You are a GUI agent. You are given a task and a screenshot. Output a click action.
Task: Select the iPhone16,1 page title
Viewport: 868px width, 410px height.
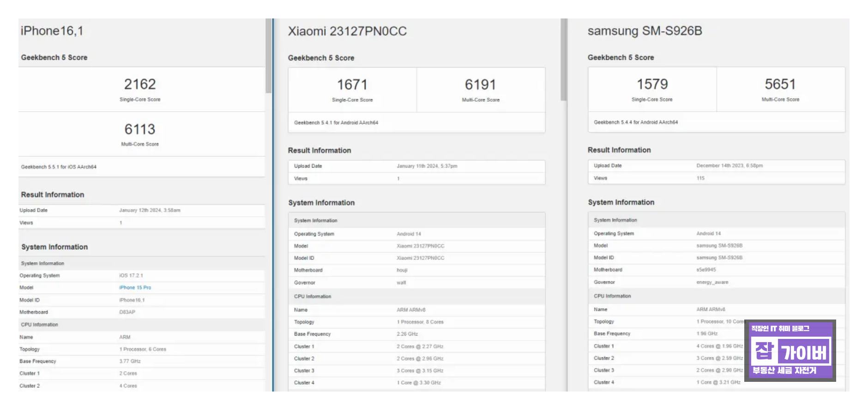pyautogui.click(x=52, y=31)
